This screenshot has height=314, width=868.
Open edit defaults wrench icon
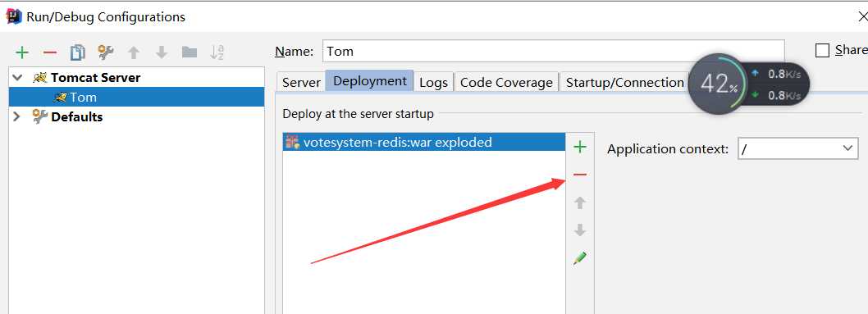click(105, 52)
